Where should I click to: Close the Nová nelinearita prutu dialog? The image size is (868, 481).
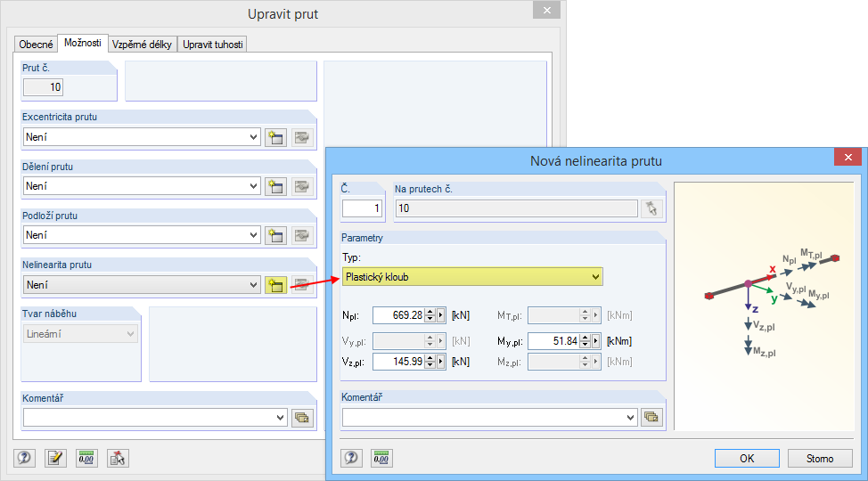[848, 157]
